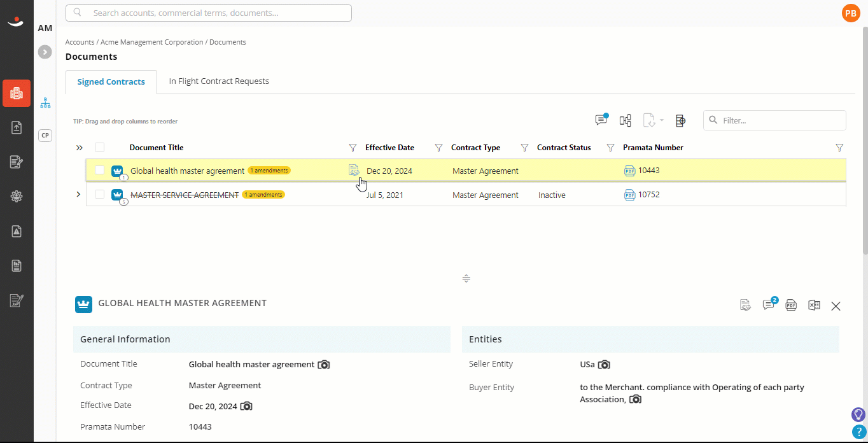Image resolution: width=868 pixels, height=443 pixels.
Task: Open the upload document sidebar icon
Action: [17, 127]
